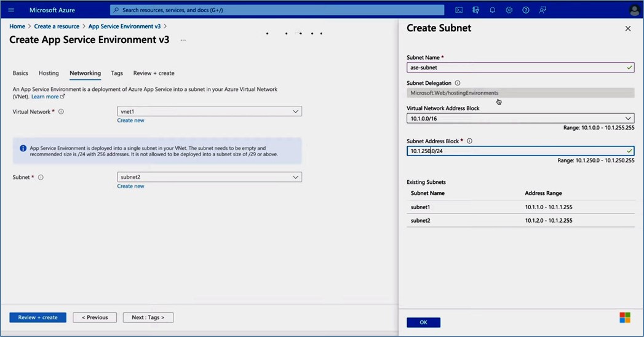Viewport: 644px width, 337px height.
Task: Select the Networking tab
Action: (x=85, y=73)
